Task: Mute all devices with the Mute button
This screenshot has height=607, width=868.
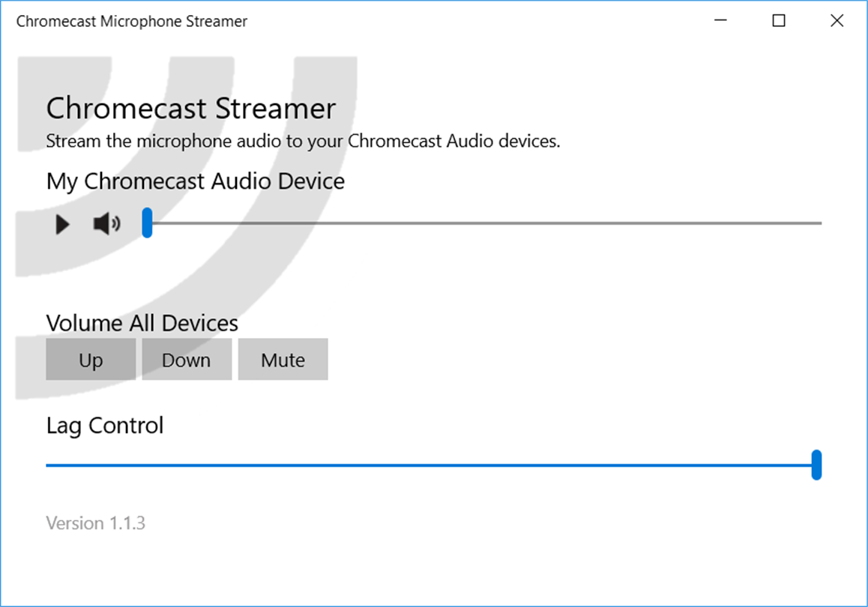Action: [283, 360]
